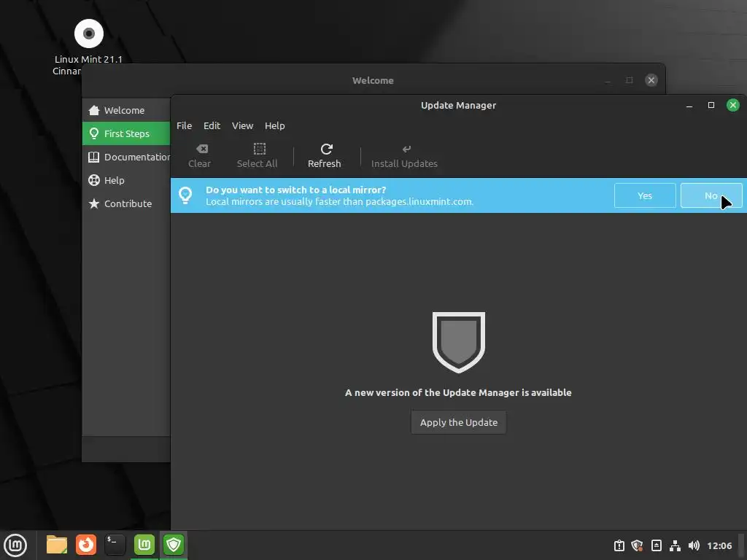The height and width of the screenshot is (560, 747).
Task: Click the Update Manager taskbar icon
Action: pos(174,545)
